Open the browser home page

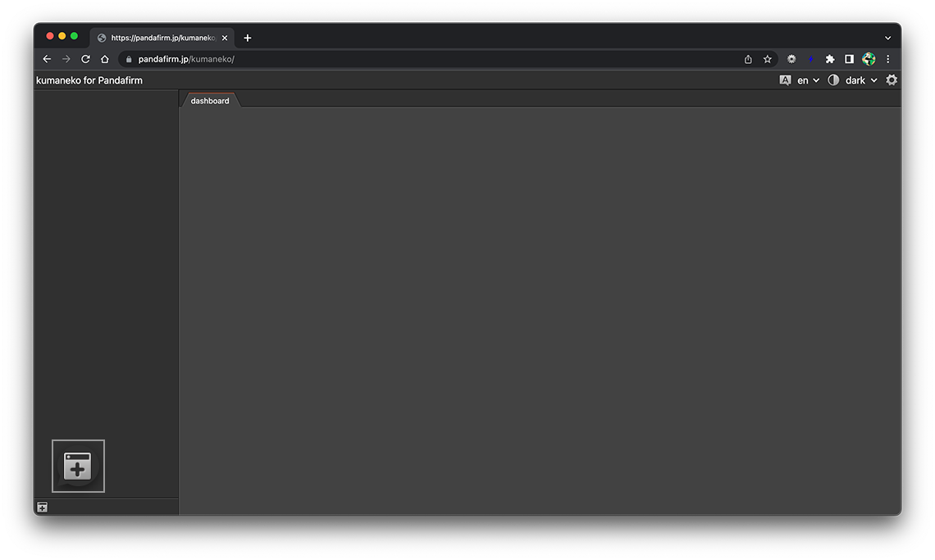click(105, 59)
